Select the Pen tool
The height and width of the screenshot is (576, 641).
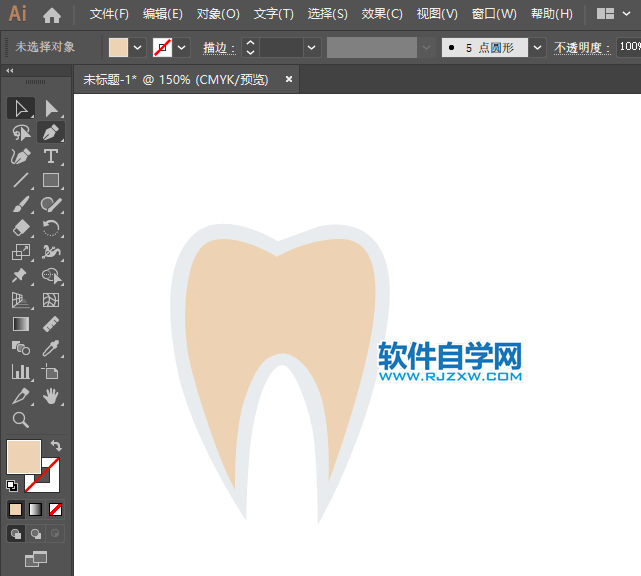(x=51, y=132)
